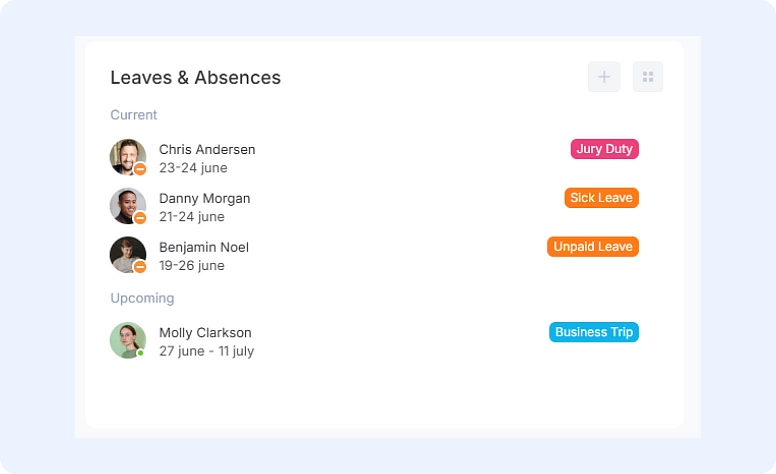Click Molly Clarkson's profile avatar
The image size is (776, 474).
coord(126,339)
